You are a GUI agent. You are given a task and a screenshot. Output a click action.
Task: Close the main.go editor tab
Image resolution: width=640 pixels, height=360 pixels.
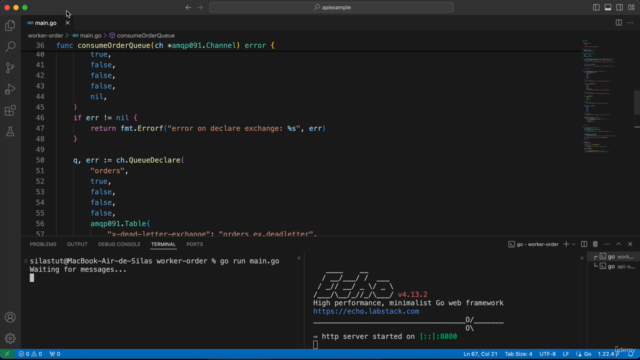(x=68, y=23)
